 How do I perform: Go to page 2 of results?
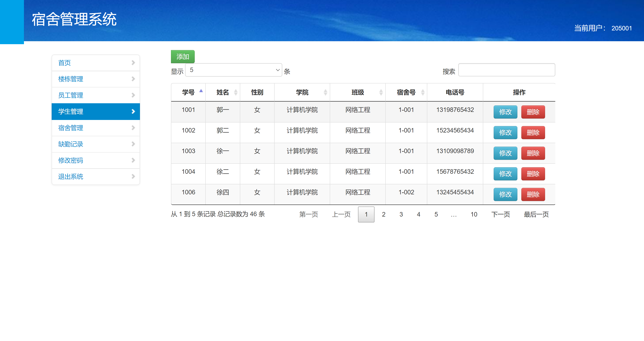coord(384,214)
